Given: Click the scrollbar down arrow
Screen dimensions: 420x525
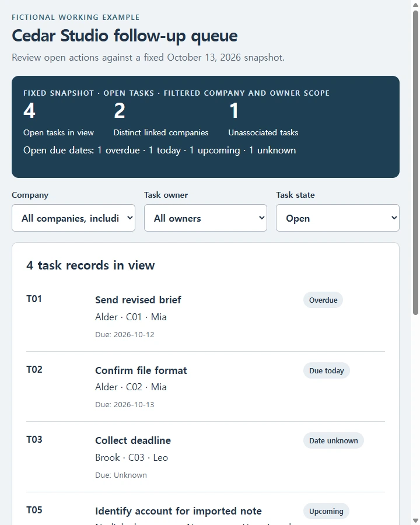Looking at the screenshot, I should 416,521.
